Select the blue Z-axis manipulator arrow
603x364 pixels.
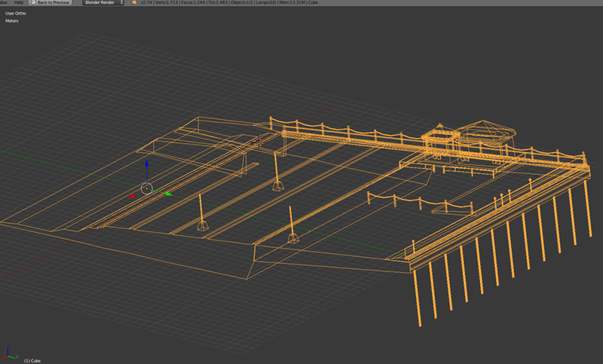(x=147, y=164)
